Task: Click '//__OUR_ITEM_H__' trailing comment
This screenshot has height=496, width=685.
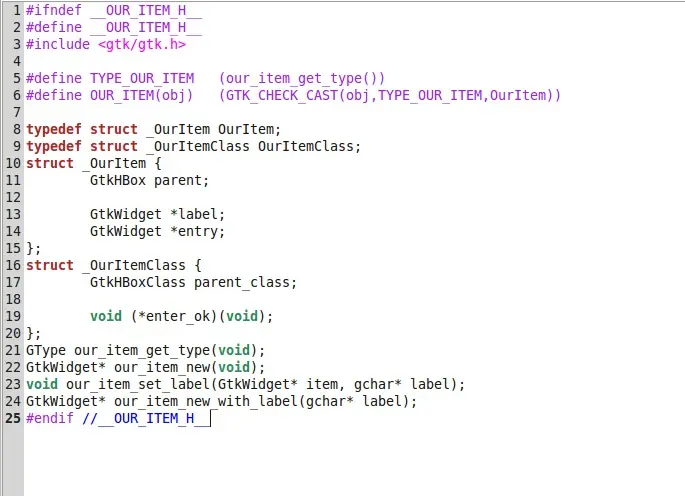Action: (x=146, y=418)
